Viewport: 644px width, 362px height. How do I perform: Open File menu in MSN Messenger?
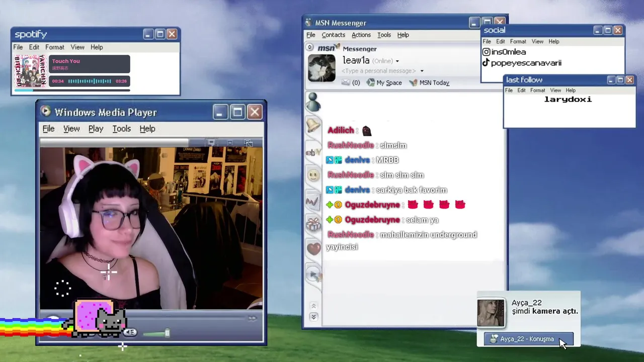(311, 35)
